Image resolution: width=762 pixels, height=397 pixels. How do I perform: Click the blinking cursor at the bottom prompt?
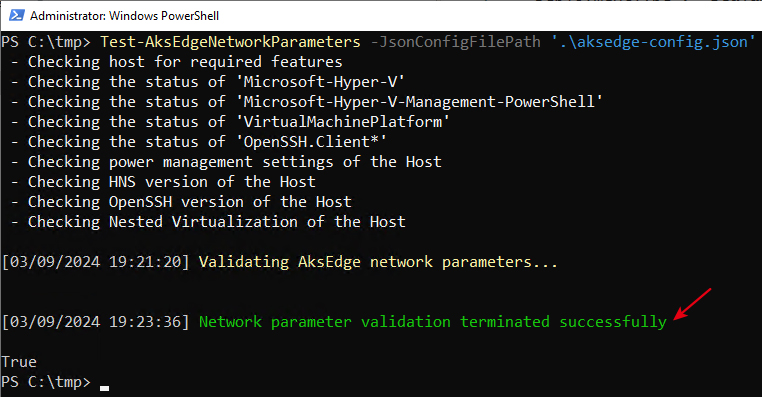pos(104,388)
